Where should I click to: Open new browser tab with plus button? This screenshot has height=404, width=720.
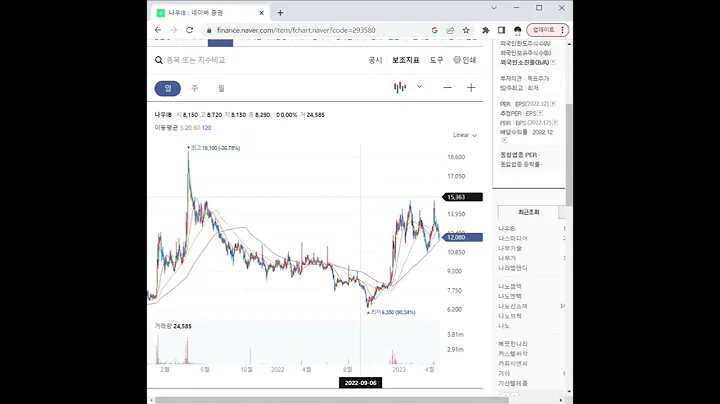tap(280, 13)
